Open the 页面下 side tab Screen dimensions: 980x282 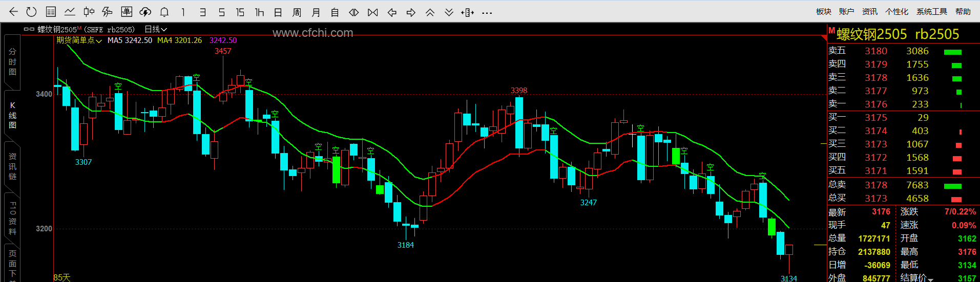pyautogui.click(x=12, y=264)
